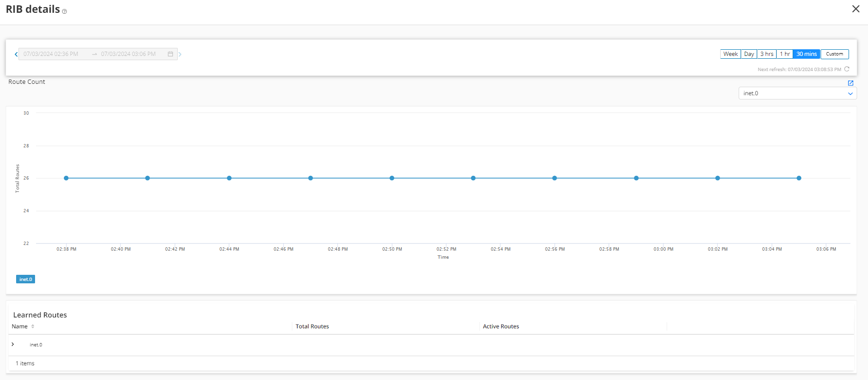868x380 pixels.
Task: Click the refresh icon next to Next refresh
Action: click(x=847, y=69)
